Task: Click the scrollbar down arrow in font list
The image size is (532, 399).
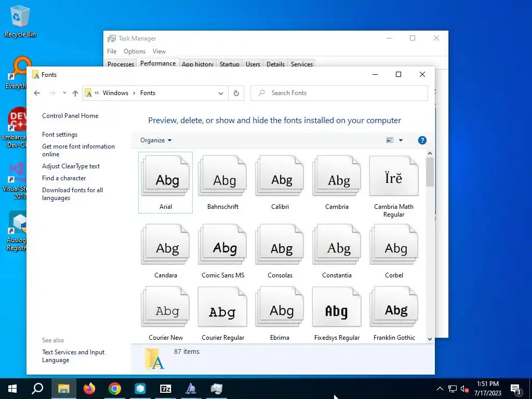Action: [x=430, y=339]
